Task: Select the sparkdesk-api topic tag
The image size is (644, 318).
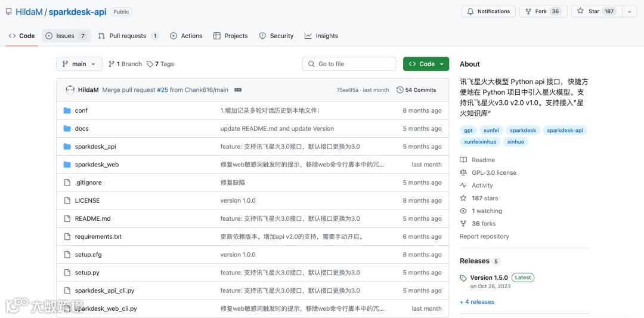Action: coord(565,130)
